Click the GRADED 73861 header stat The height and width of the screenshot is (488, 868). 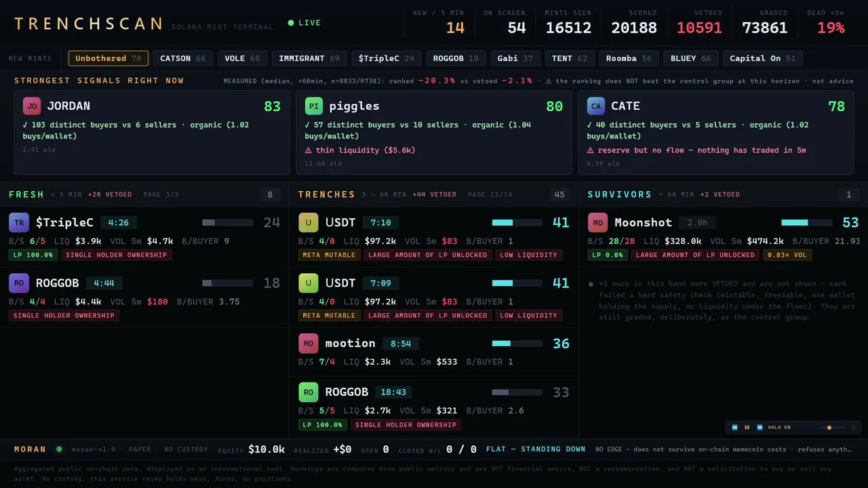pyautogui.click(x=765, y=23)
